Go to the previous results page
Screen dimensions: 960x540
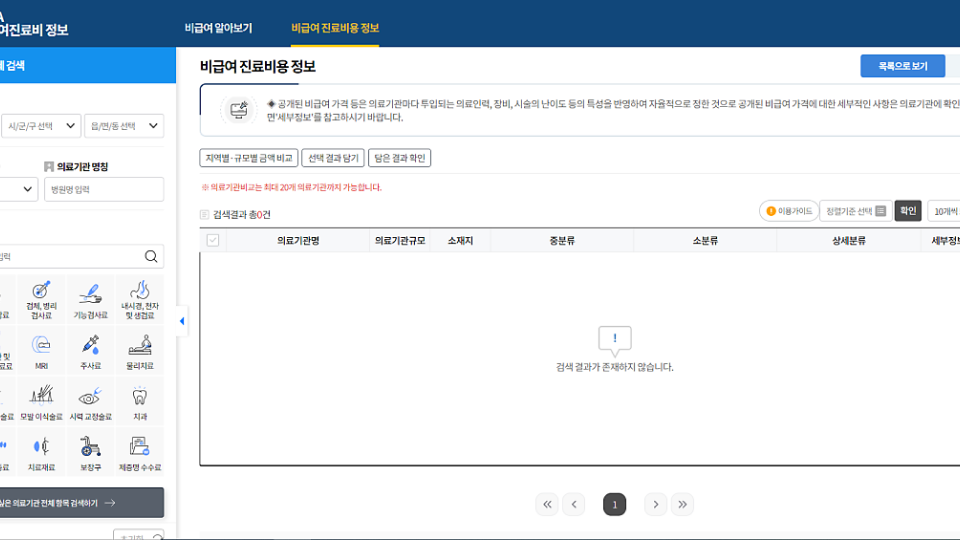[x=574, y=504]
